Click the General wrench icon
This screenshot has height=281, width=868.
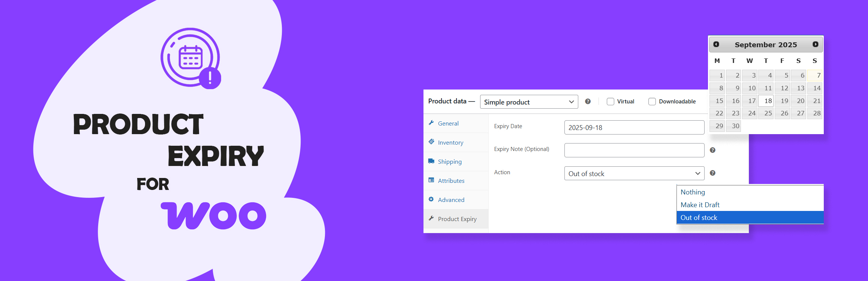(431, 123)
